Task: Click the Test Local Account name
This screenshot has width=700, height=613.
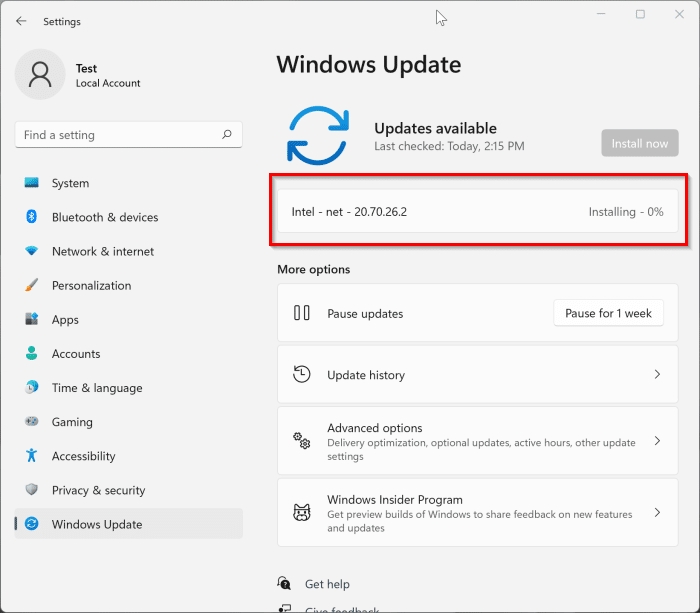Action: point(108,75)
